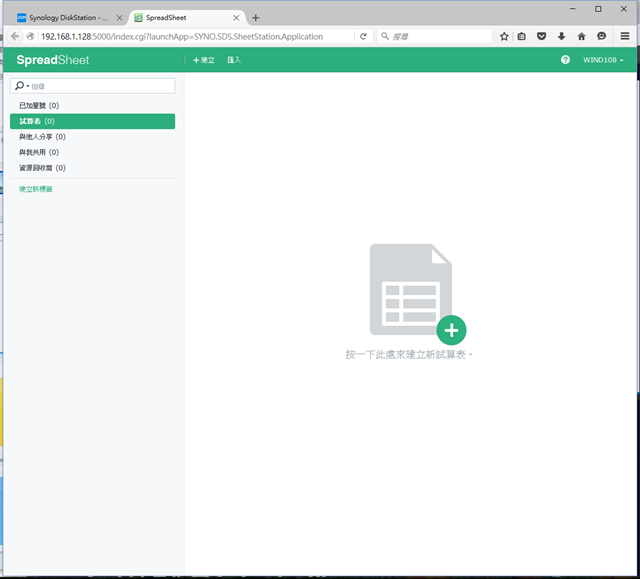Open 資源回收筒 (0) recycle bin
The height and width of the screenshot is (579, 640).
click(92, 168)
